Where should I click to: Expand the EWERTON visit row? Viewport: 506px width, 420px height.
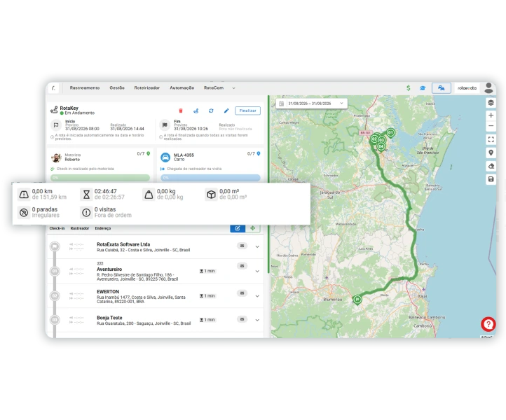pyautogui.click(x=257, y=296)
